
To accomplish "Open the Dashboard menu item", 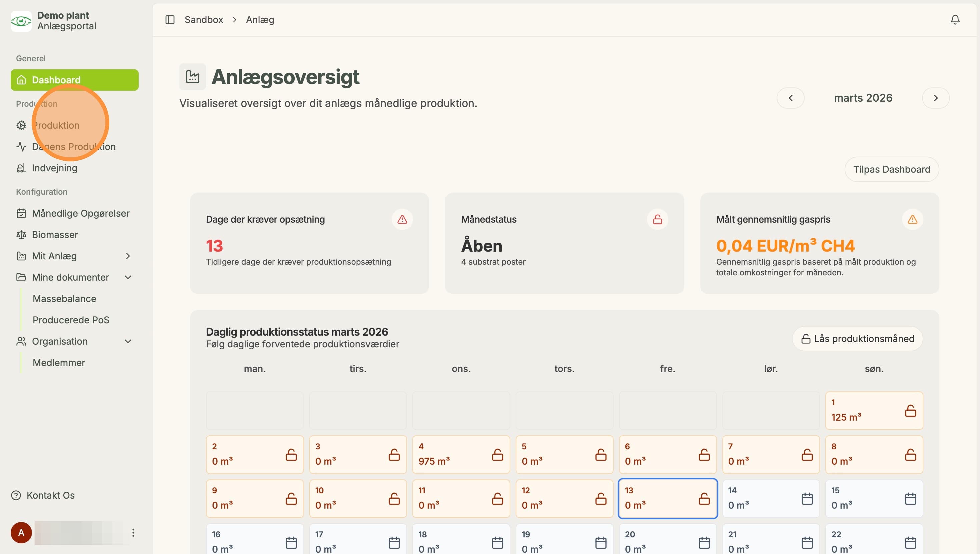I will click(x=75, y=80).
